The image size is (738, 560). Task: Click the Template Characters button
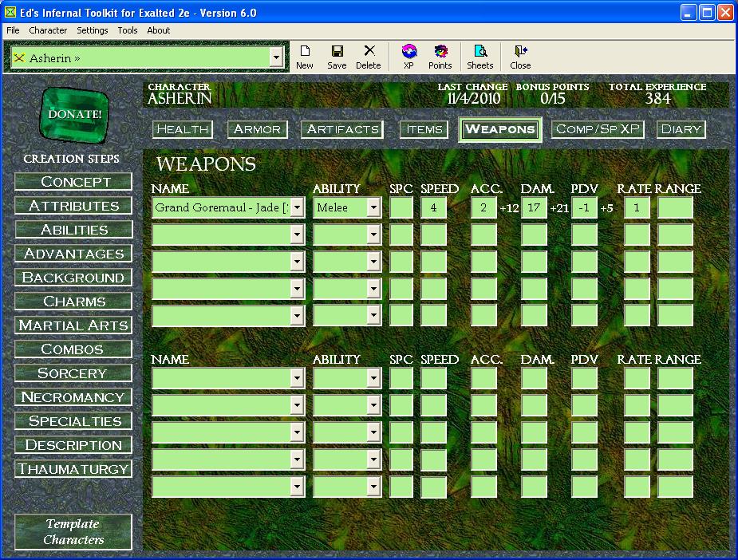coord(73,532)
